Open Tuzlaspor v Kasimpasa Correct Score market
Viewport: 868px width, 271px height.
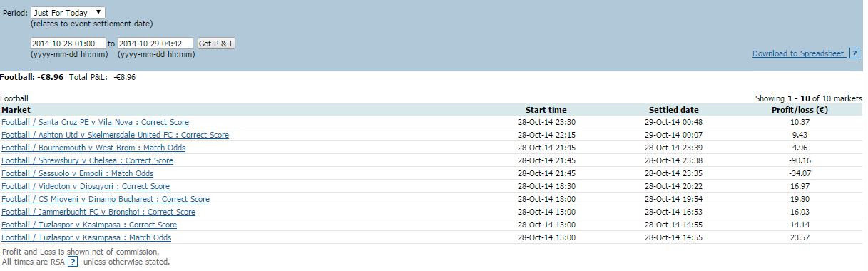pyautogui.click(x=89, y=225)
